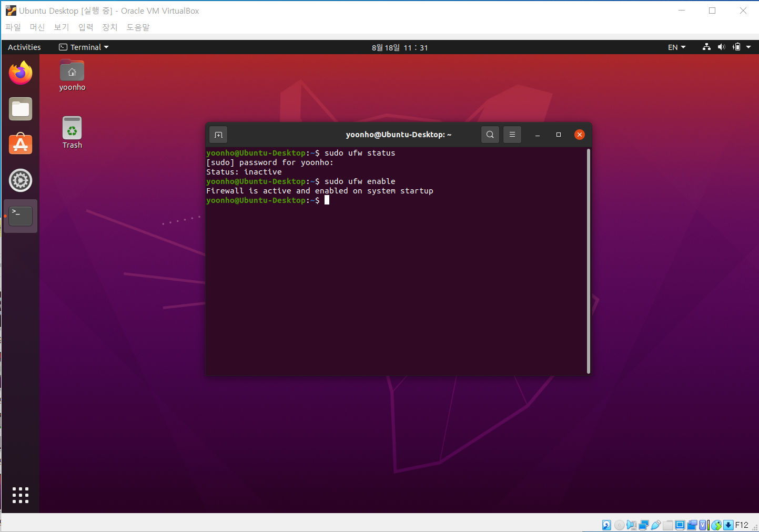This screenshot has width=759, height=532.
Task: Click the terminal search magnifier button
Action: (x=490, y=135)
